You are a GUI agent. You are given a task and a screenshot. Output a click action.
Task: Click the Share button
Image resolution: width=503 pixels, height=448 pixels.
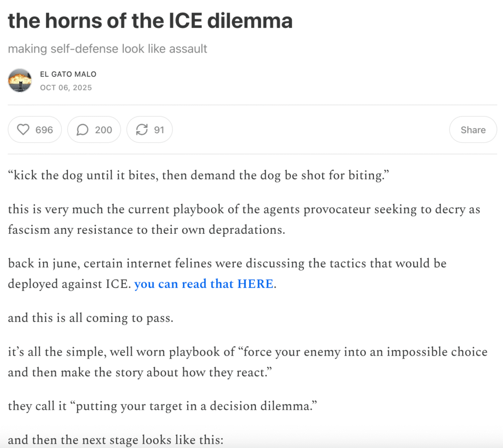click(x=473, y=130)
